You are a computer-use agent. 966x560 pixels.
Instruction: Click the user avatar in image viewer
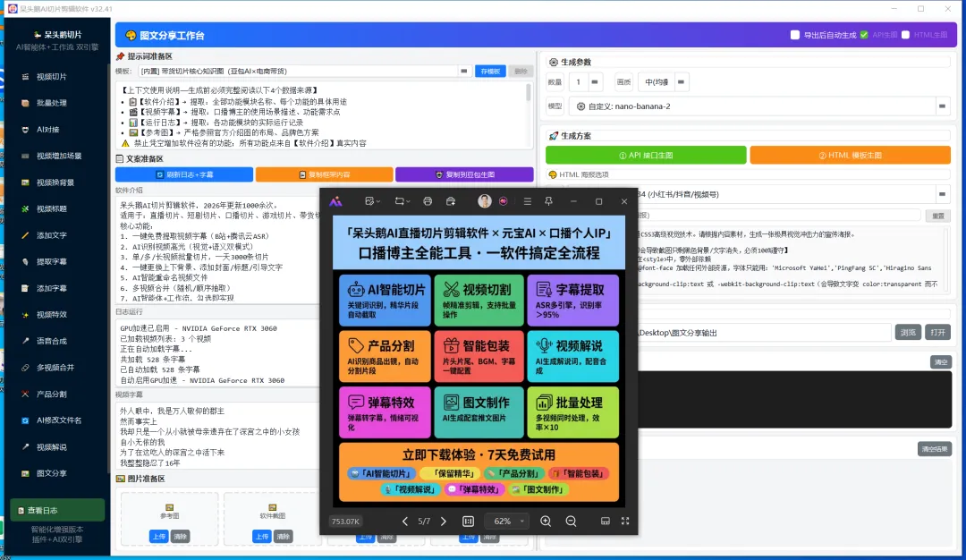pyautogui.click(x=485, y=201)
